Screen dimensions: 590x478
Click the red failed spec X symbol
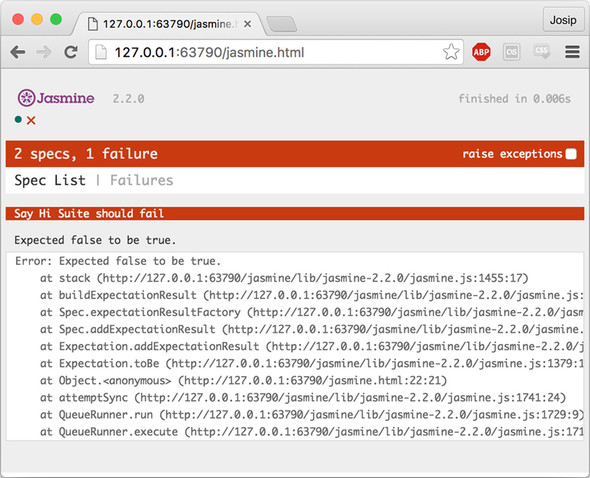pyautogui.click(x=31, y=120)
